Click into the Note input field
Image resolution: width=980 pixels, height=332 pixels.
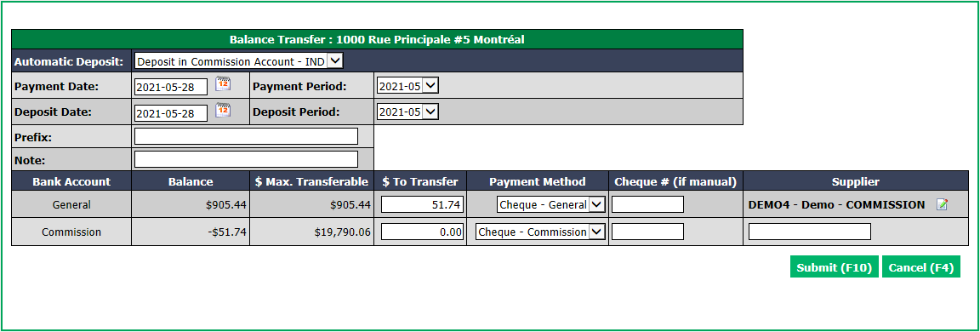pos(246,159)
